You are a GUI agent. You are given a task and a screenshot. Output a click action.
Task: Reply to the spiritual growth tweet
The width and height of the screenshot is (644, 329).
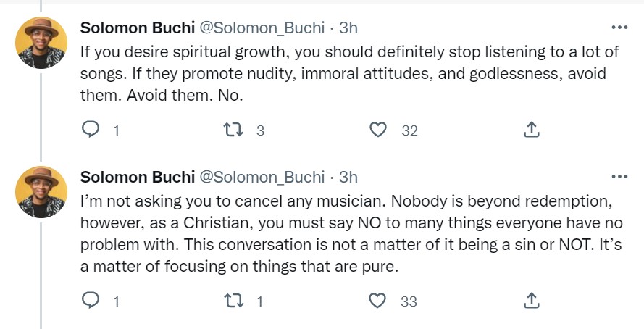[90, 130]
